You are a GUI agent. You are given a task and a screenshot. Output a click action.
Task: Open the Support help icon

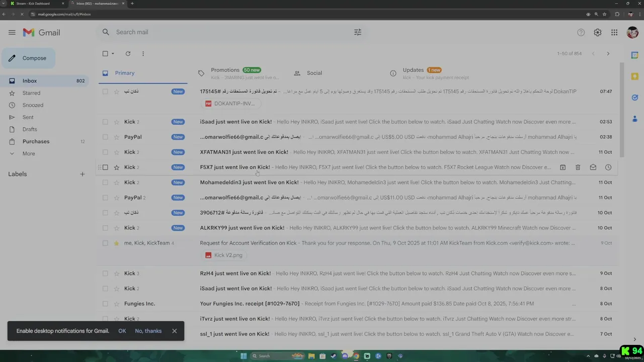[x=581, y=32]
